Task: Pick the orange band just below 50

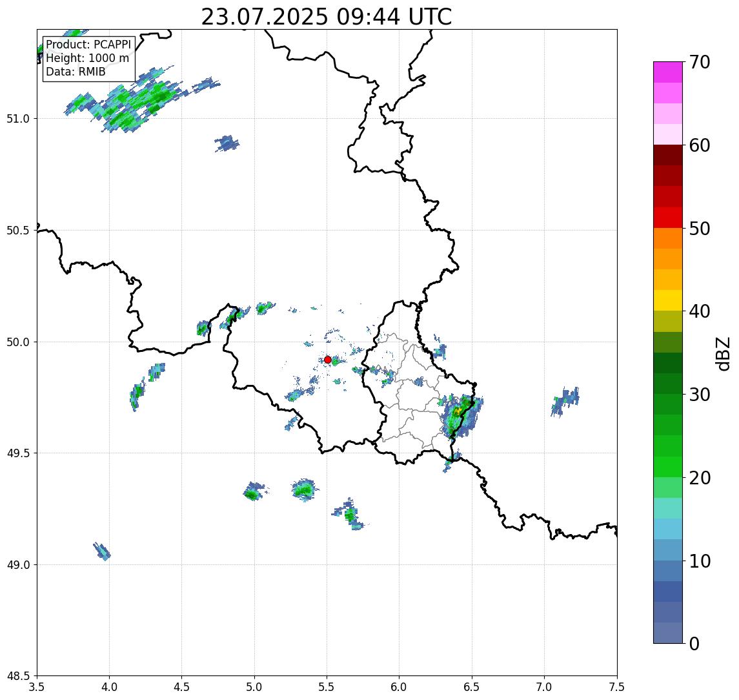Action: pyautogui.click(x=668, y=238)
